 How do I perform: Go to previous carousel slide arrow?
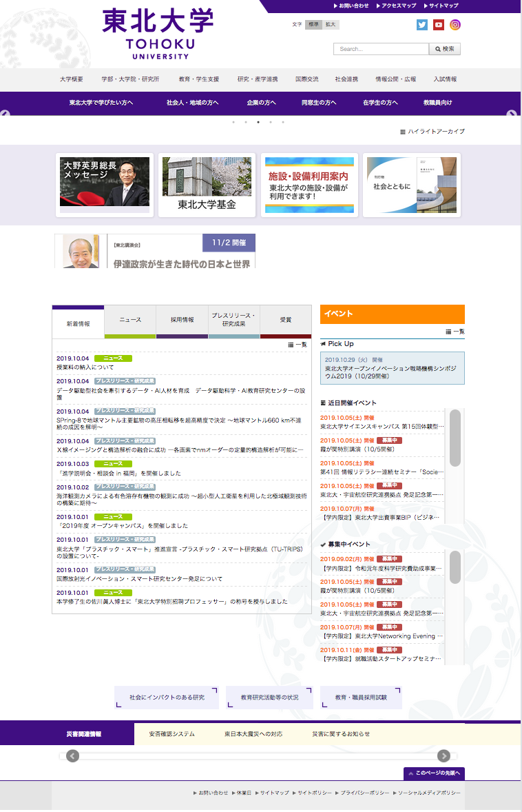[x=6, y=114]
